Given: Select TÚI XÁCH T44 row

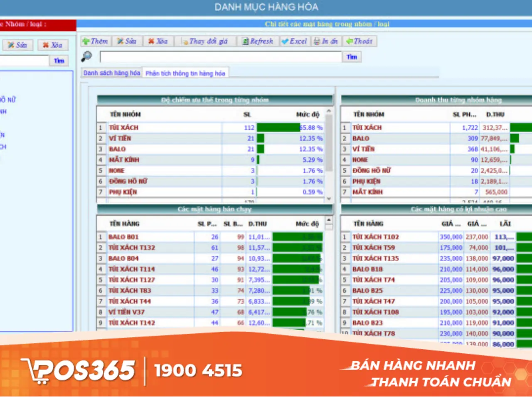Looking at the screenshot, I should click(x=210, y=301).
